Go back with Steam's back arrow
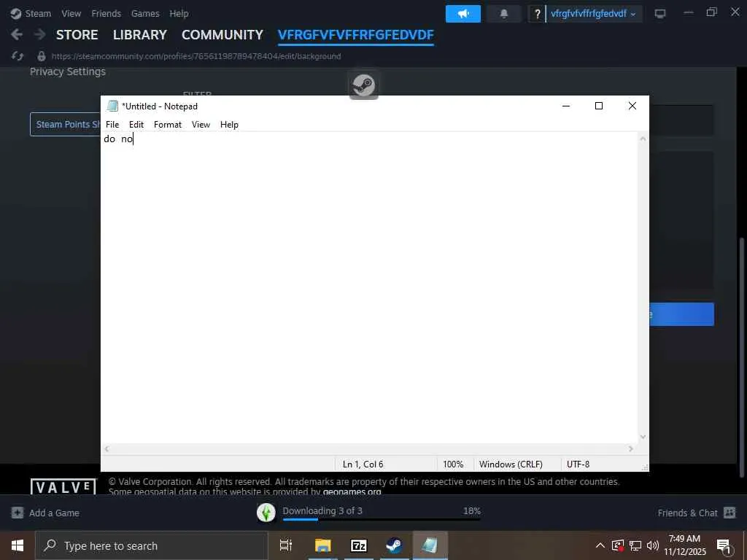 (17, 34)
